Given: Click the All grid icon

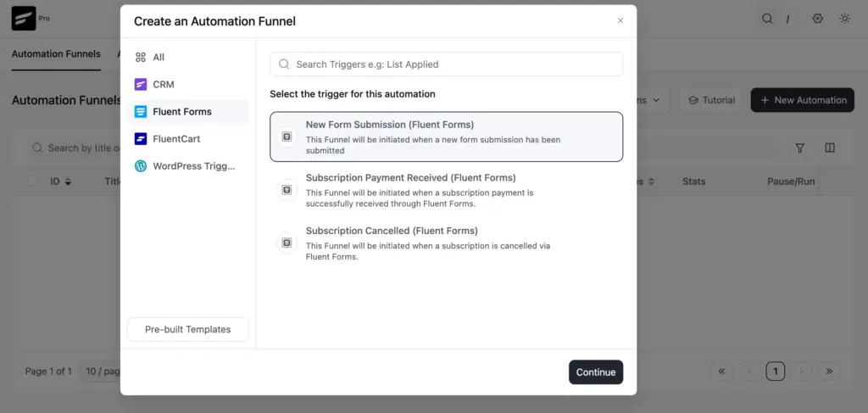Looking at the screenshot, I should pos(141,57).
